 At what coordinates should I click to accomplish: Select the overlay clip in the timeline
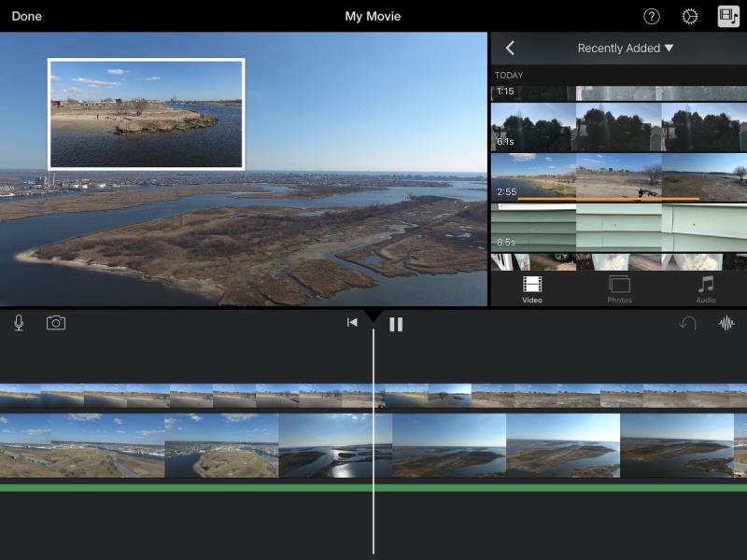click(x=373, y=396)
